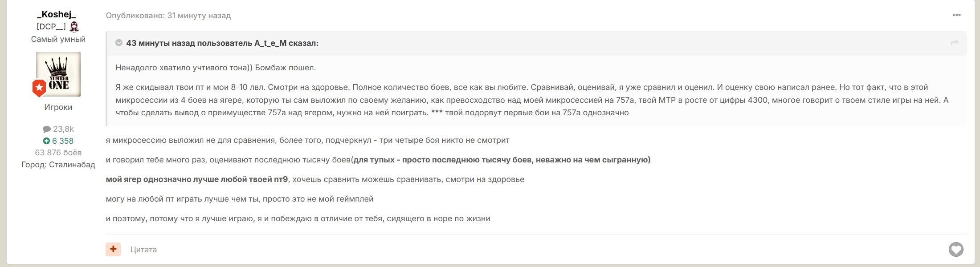Image resolution: width=980 pixels, height=267 pixels.
Task: Like the post with the heart icon
Action: point(956,249)
